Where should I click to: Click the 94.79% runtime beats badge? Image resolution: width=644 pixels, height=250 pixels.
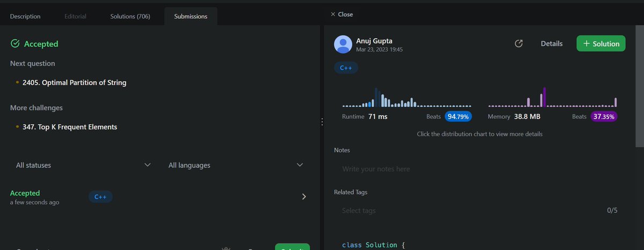click(x=458, y=116)
